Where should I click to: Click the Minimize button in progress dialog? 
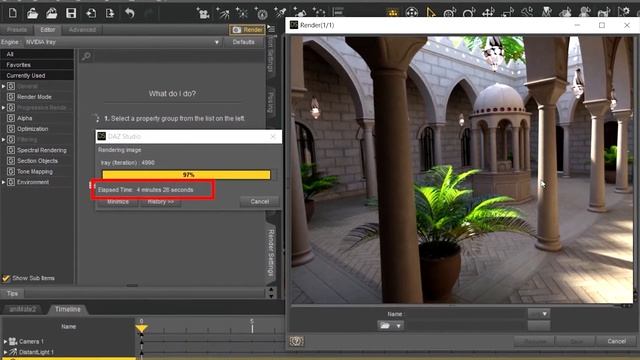118,202
